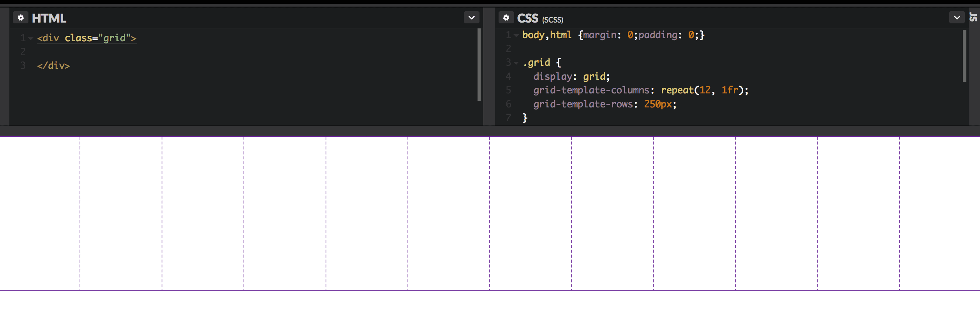Collapse the fold arrow on CSS line 1
Image resolution: width=980 pixels, height=323 pixels.
pyautogui.click(x=516, y=35)
